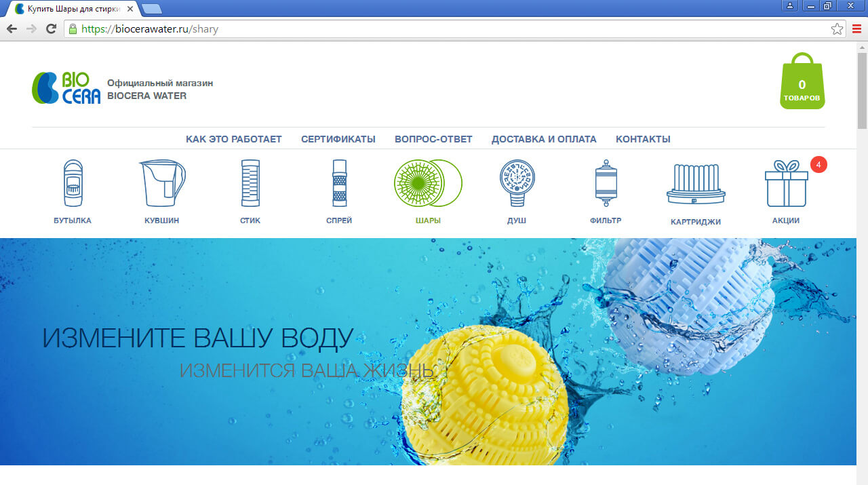Navigate to Доставка и оплата

(x=544, y=139)
